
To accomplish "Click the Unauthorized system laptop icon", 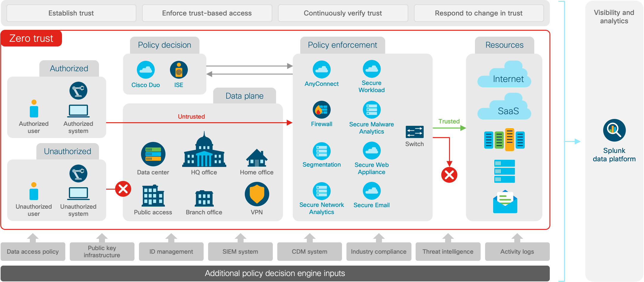I will tap(78, 193).
